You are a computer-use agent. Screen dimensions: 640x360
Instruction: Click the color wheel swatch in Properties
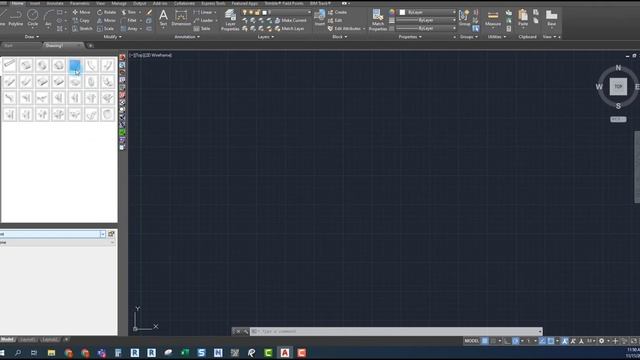(x=392, y=12)
